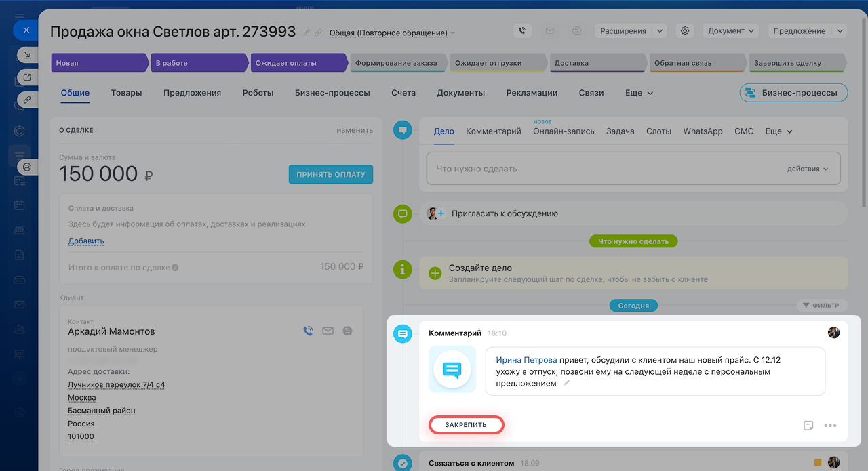Select the Задача timeline tab
The width and height of the screenshot is (868, 471).
click(620, 131)
